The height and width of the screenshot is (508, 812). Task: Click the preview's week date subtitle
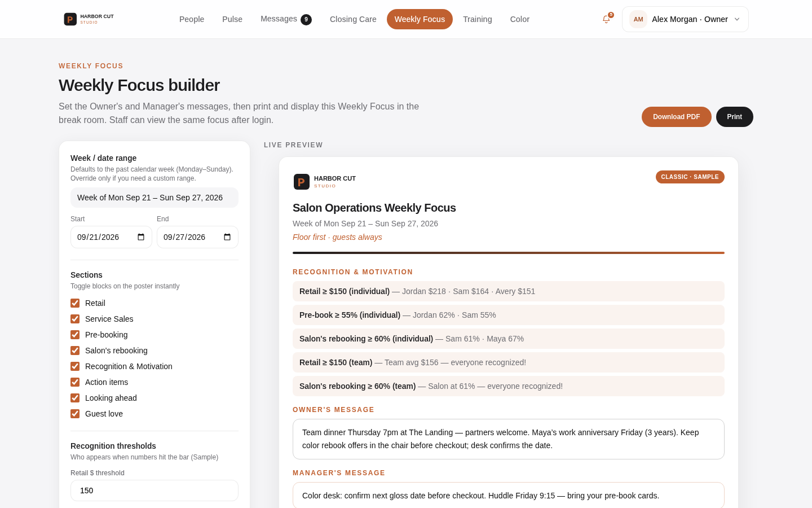coord(365,224)
